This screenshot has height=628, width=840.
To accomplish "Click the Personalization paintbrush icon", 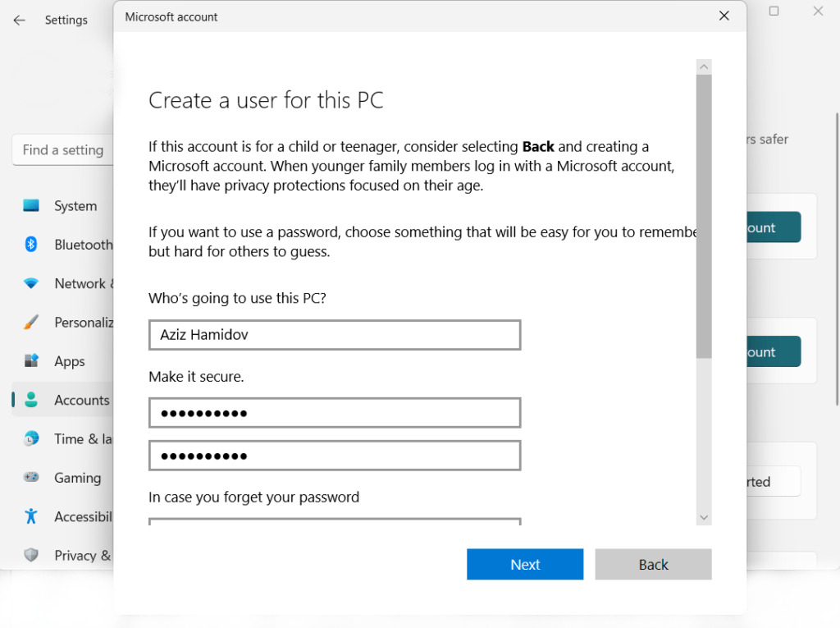I will (31, 323).
